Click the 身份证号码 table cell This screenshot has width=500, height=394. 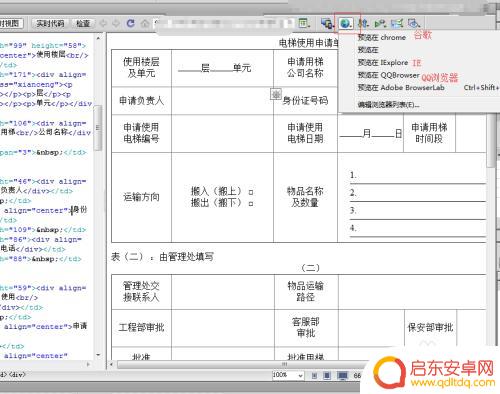pos(305,101)
